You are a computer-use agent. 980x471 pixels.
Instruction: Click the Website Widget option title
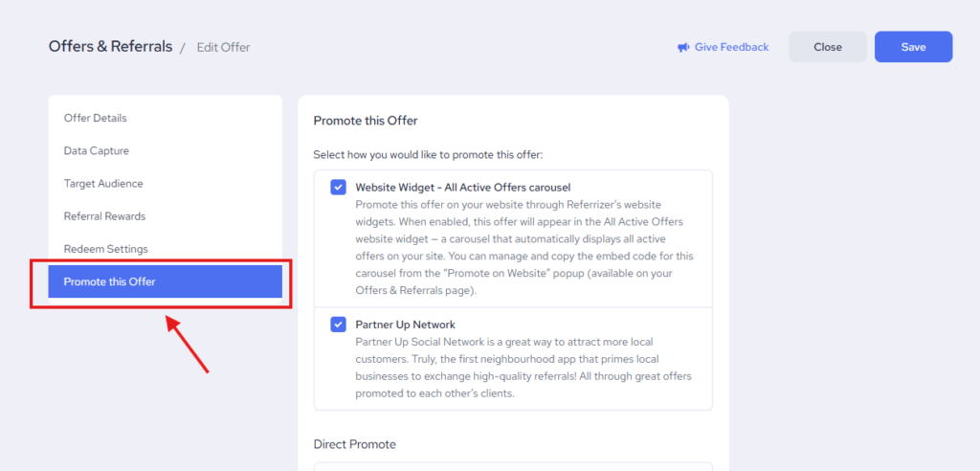tap(463, 188)
